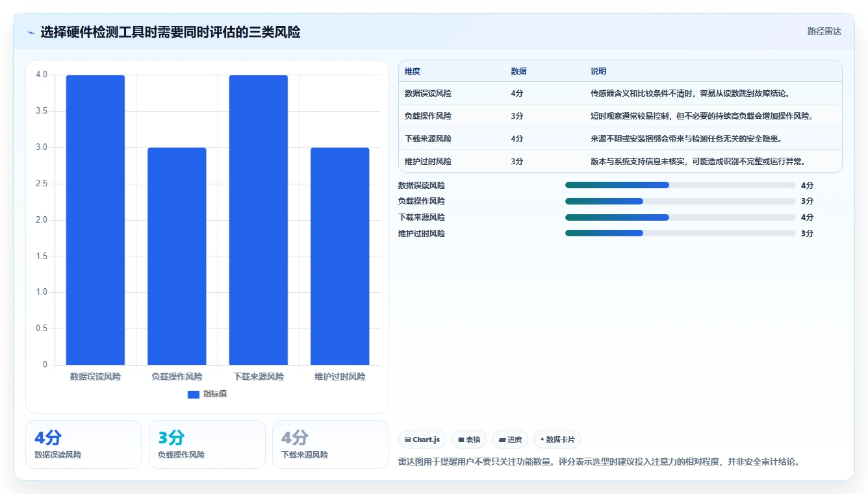Click the 表格 tag chip
The width and height of the screenshot is (868, 494).
pyautogui.click(x=469, y=439)
